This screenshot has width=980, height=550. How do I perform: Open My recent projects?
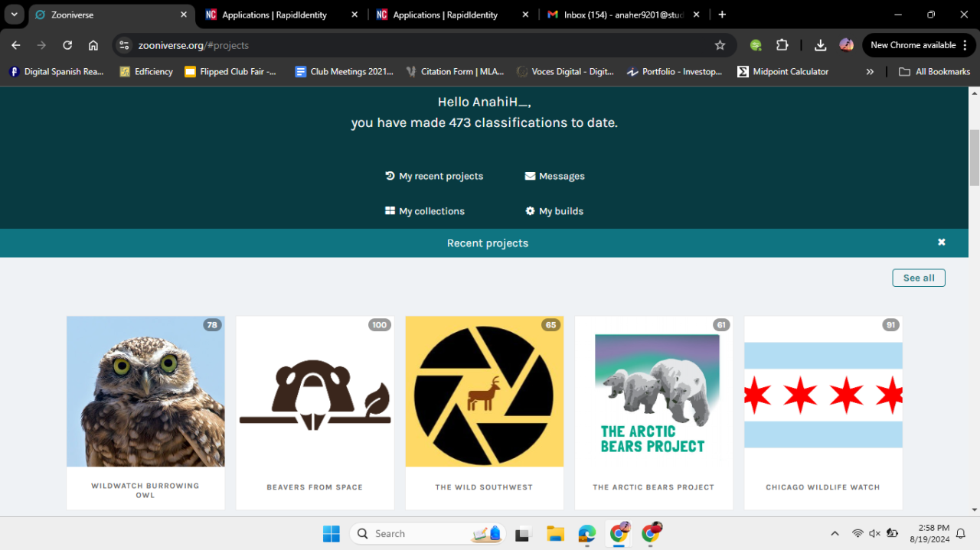coord(434,176)
